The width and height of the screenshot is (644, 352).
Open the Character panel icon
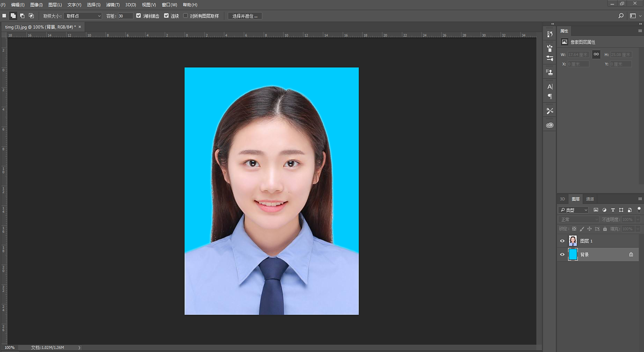tap(550, 87)
